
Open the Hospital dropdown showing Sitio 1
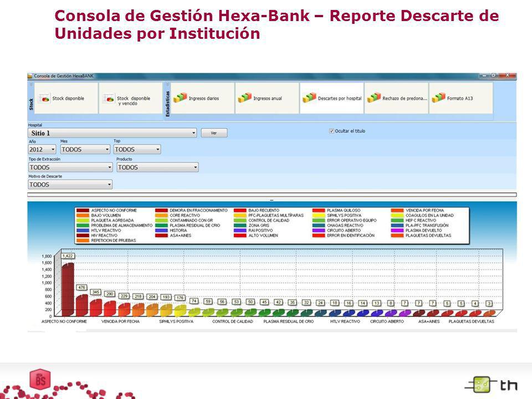112,133
